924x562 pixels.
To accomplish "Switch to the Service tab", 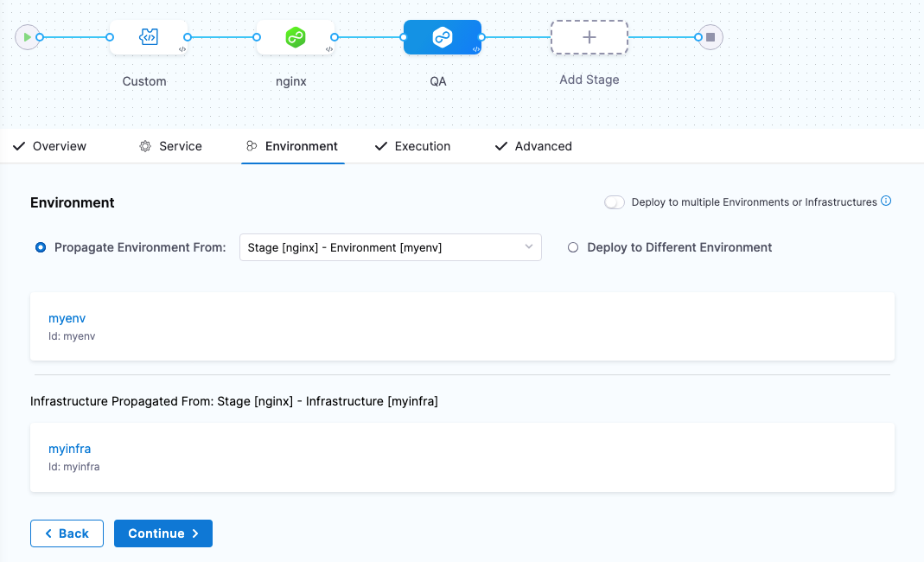I will pos(171,146).
